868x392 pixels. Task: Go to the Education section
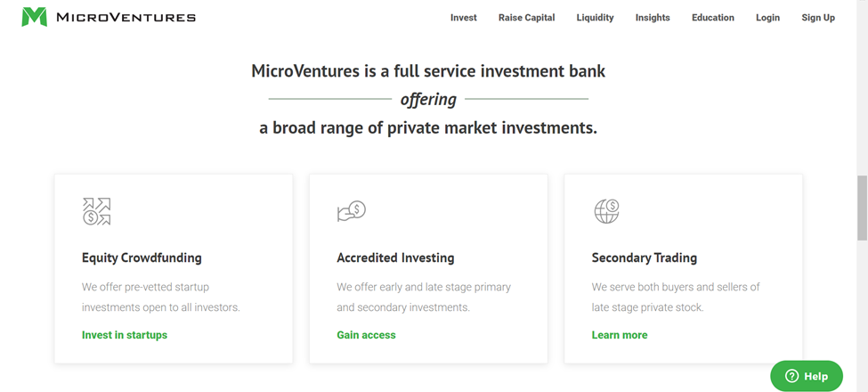coord(713,18)
